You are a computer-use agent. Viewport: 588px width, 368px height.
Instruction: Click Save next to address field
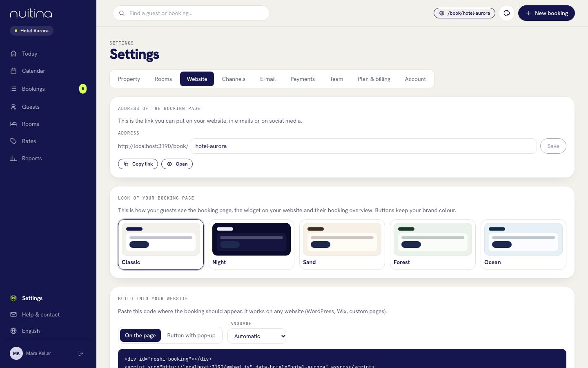pyautogui.click(x=553, y=146)
